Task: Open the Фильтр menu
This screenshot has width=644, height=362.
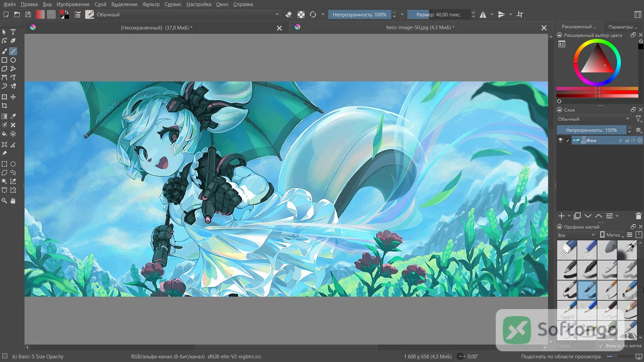Action: click(x=151, y=4)
